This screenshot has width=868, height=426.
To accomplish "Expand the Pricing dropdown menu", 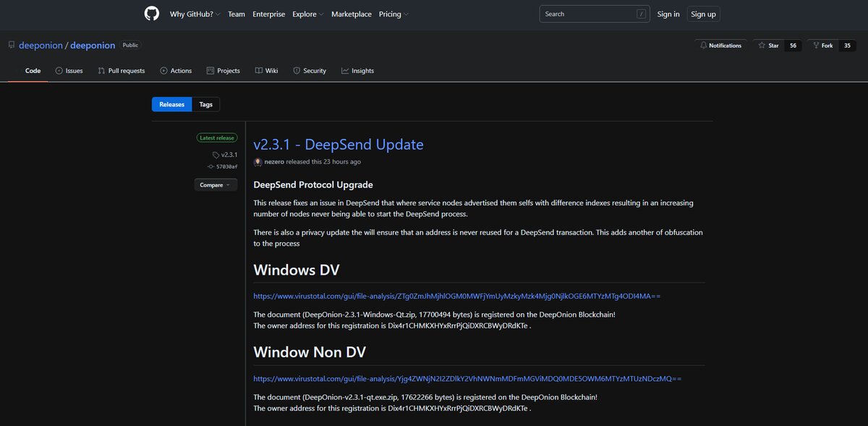I will 393,14.
